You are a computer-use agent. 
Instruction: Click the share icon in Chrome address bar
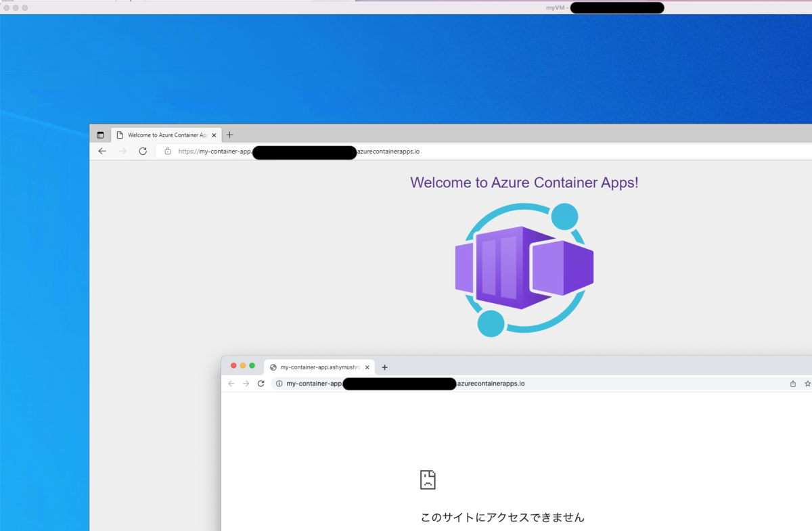[x=793, y=384]
